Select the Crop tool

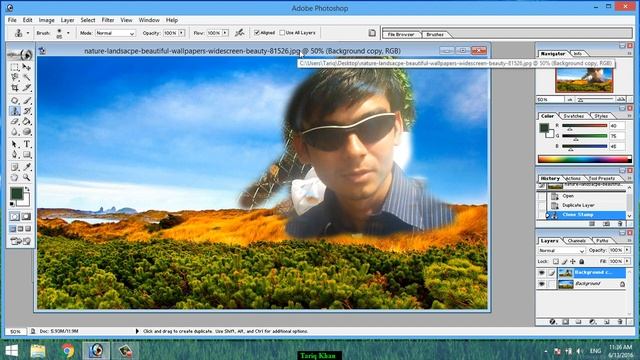(x=15, y=88)
